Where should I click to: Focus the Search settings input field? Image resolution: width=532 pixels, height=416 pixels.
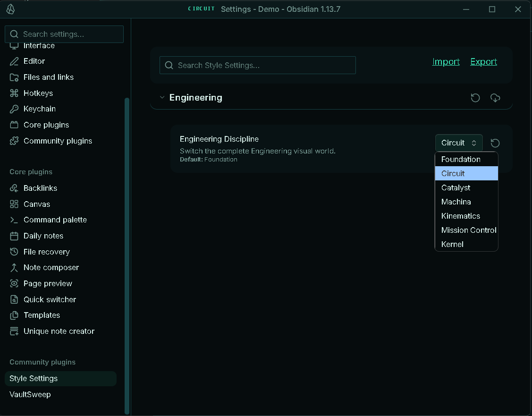[x=64, y=34]
